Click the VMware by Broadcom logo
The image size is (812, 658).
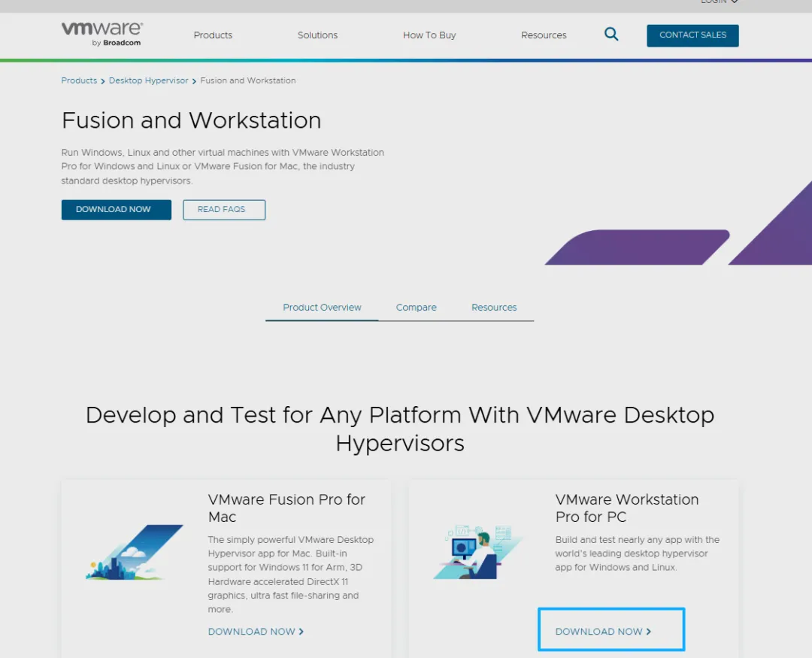(102, 34)
